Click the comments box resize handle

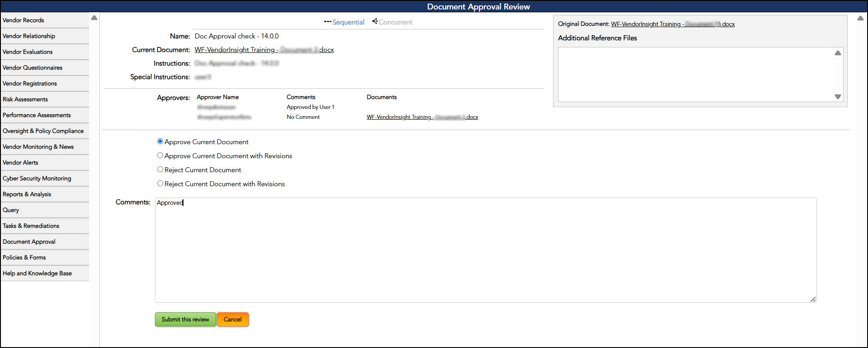click(813, 299)
